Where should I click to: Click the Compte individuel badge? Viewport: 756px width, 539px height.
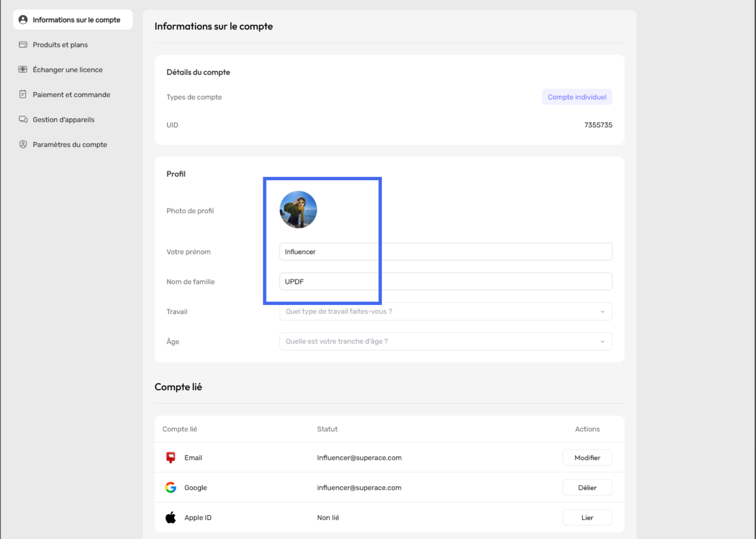point(577,96)
